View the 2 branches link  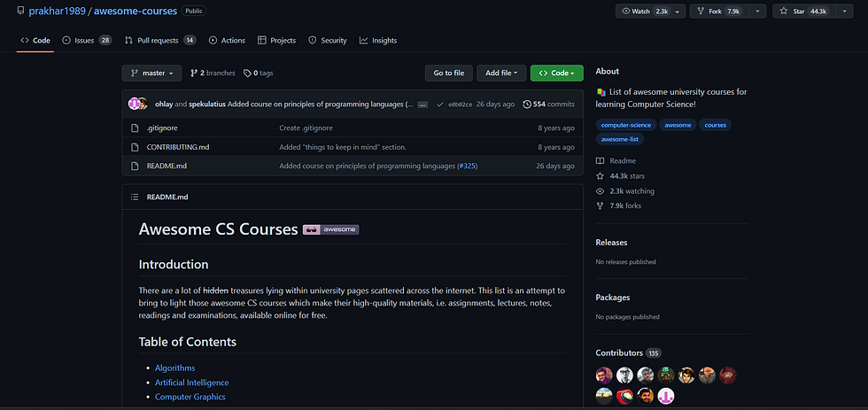(213, 73)
